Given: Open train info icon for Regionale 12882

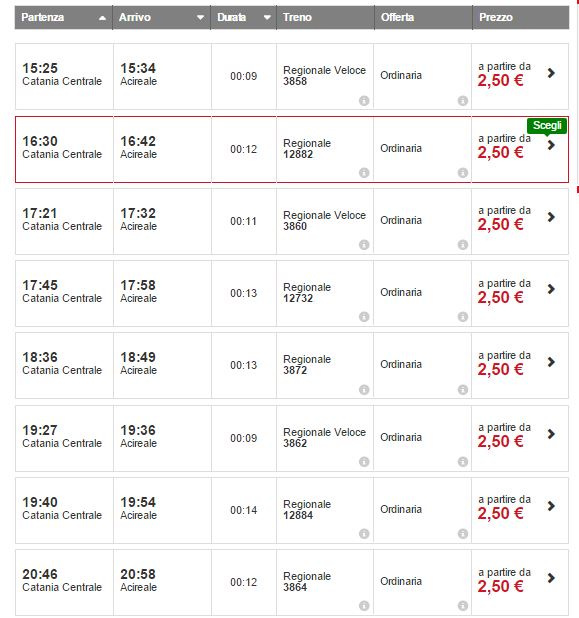Looking at the screenshot, I should 364,173.
